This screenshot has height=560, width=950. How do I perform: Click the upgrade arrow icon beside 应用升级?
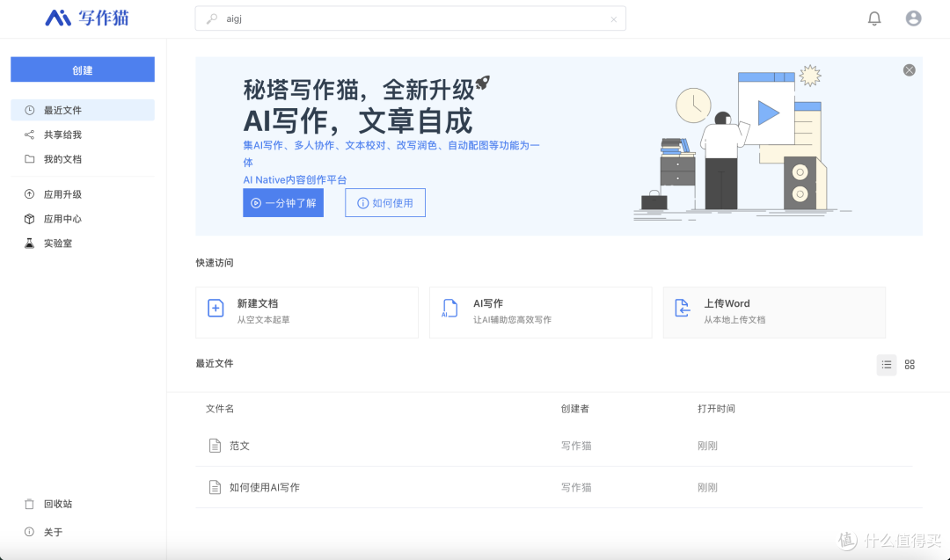click(29, 194)
